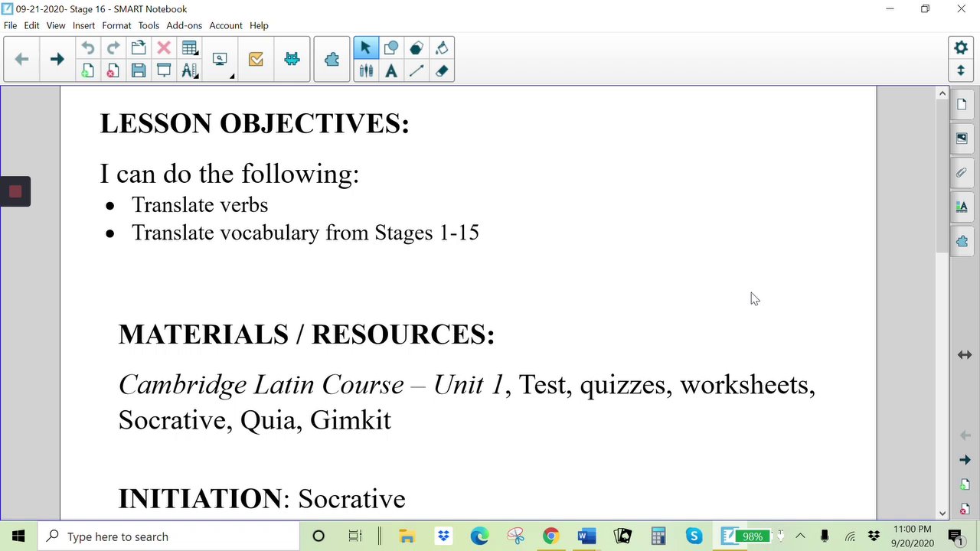Viewport: 980px width, 551px height.
Task: Select the Pens tool
Action: point(366,71)
